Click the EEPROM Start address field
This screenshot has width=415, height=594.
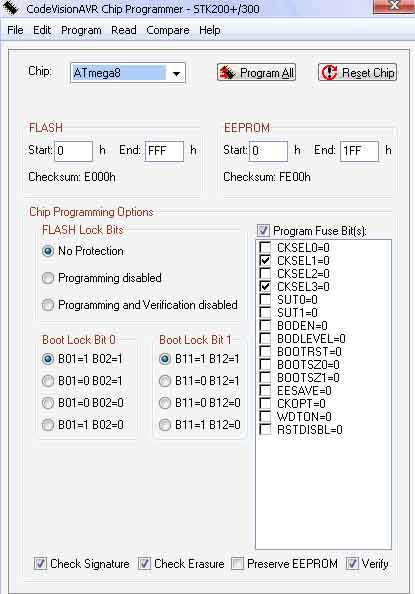(268, 151)
